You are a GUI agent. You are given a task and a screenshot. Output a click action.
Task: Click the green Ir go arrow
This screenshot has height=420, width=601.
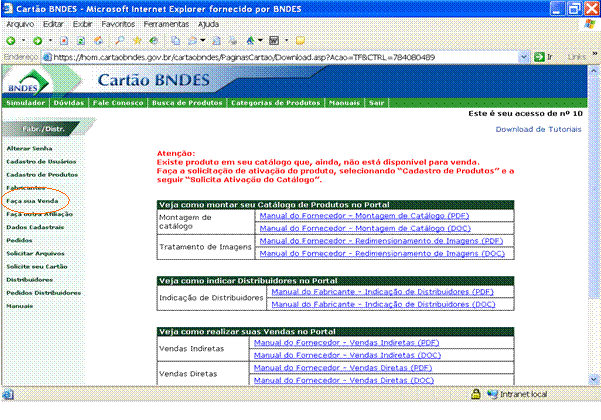click(x=539, y=57)
